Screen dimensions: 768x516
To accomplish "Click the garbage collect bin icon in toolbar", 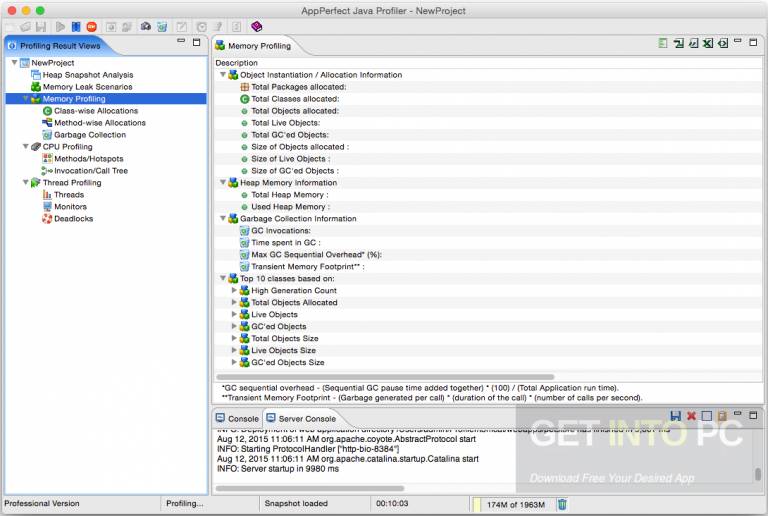I will pos(162,27).
